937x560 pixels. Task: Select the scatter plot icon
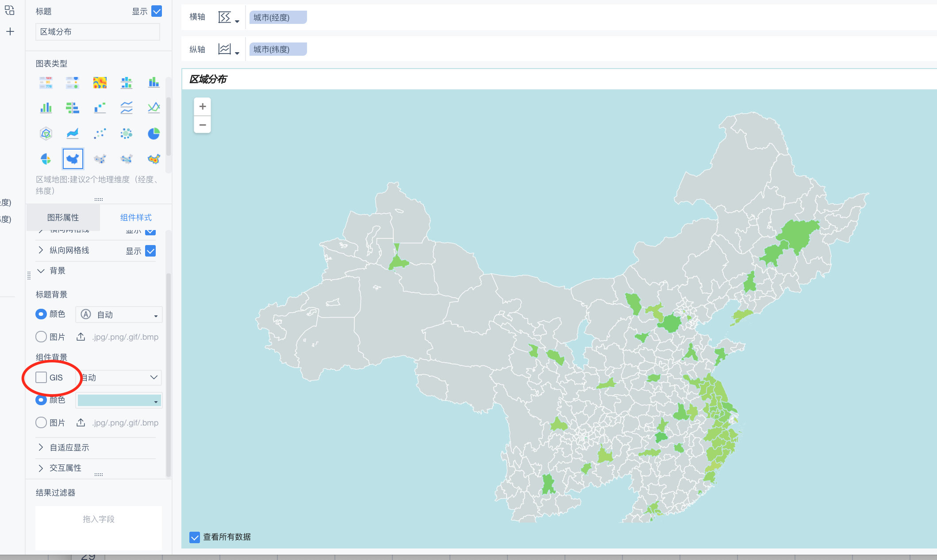tap(100, 133)
